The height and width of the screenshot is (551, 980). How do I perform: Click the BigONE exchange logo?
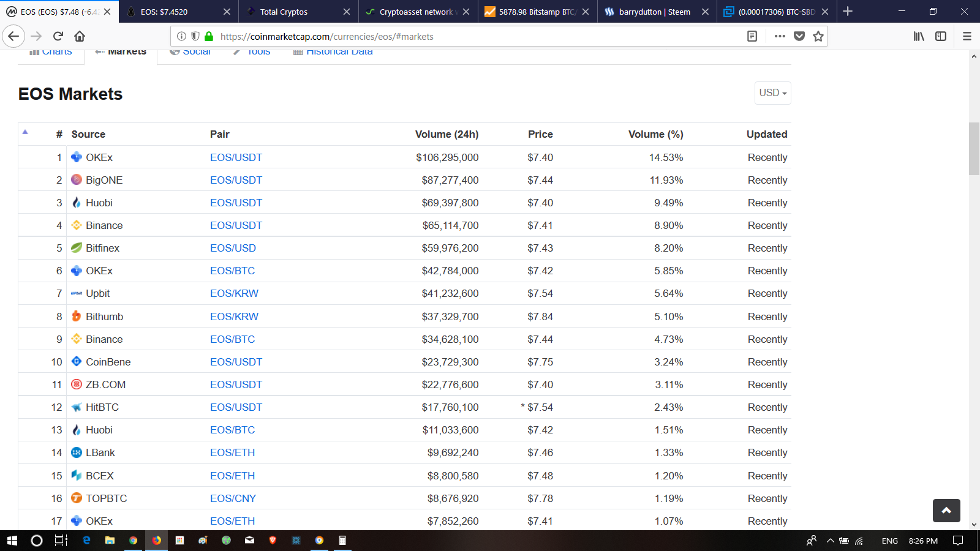point(77,179)
